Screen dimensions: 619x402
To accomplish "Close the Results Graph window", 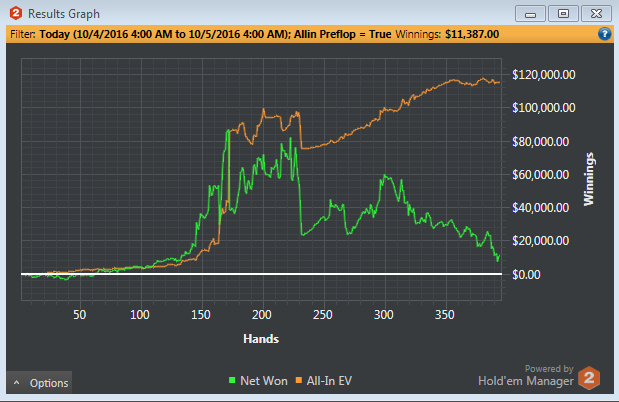I will (596, 14).
